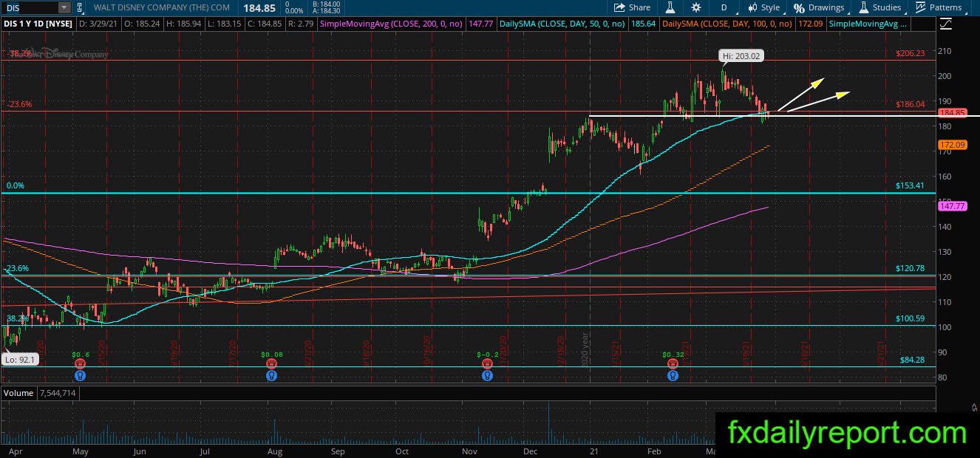
Task: Click the Nov label on time axis
Action: 469,451
